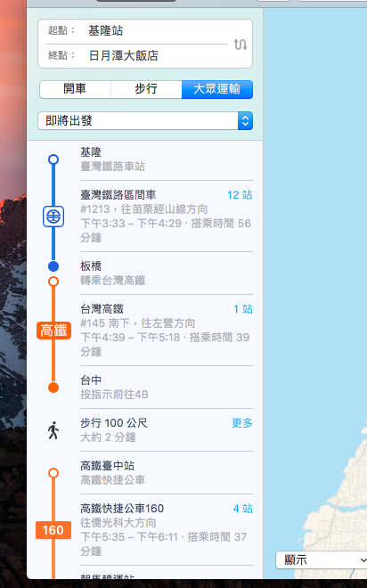Expand the 12 站 stops list

click(240, 195)
